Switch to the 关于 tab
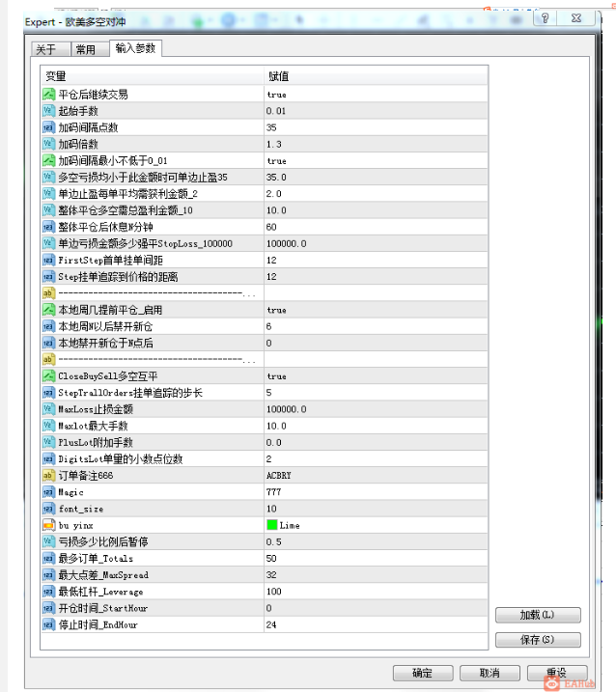The height and width of the screenshot is (692, 616). [x=50, y=49]
